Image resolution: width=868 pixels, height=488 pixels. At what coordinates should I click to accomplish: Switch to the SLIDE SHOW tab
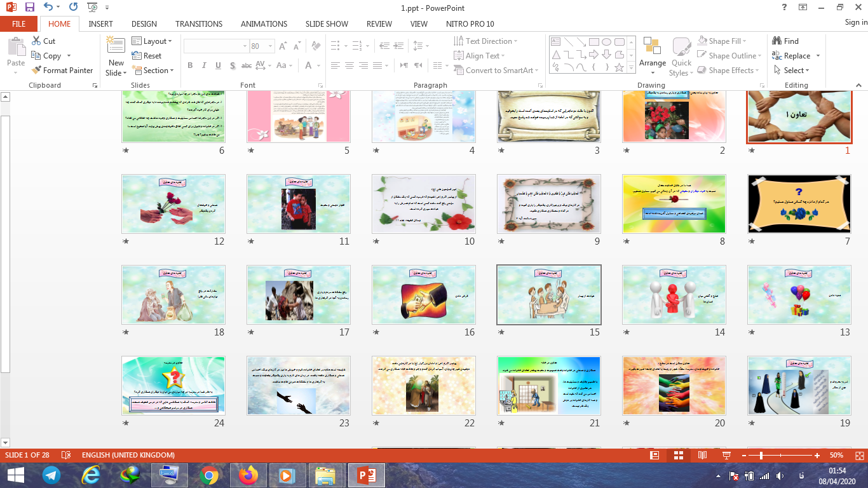[327, 24]
